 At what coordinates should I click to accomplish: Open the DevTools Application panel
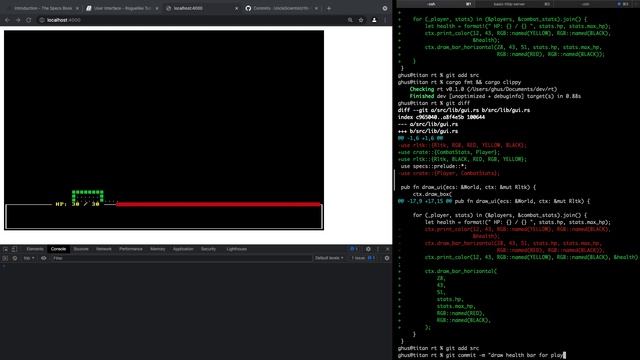[x=183, y=249]
